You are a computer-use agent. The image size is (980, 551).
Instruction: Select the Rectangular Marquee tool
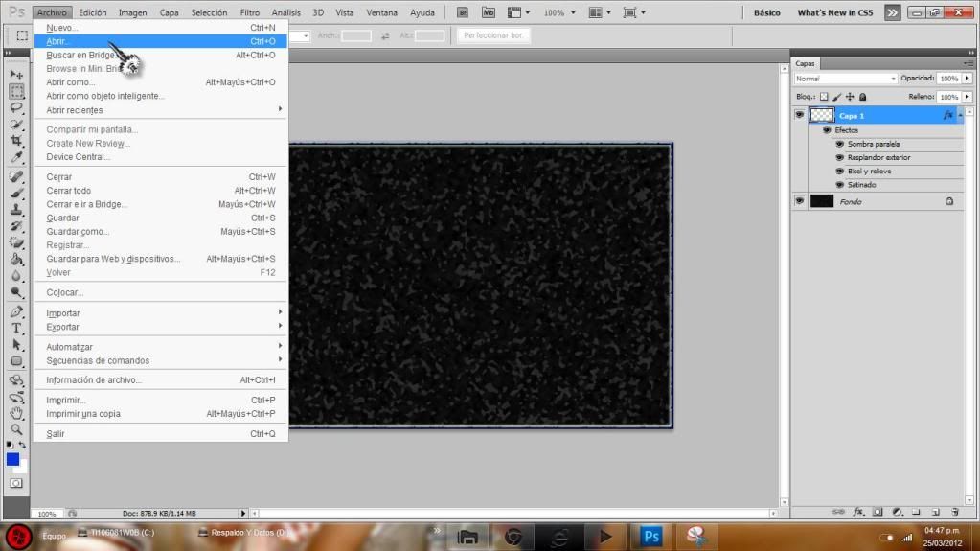(x=16, y=91)
